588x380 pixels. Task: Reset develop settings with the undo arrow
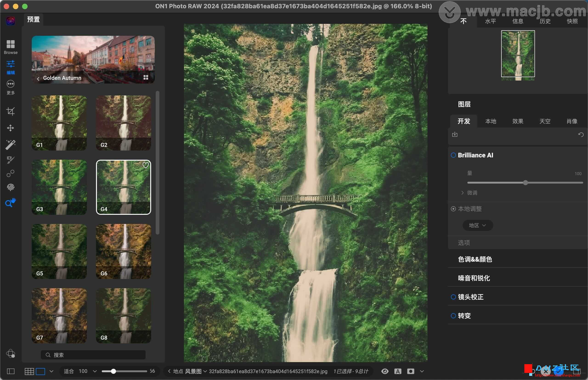[x=581, y=134]
